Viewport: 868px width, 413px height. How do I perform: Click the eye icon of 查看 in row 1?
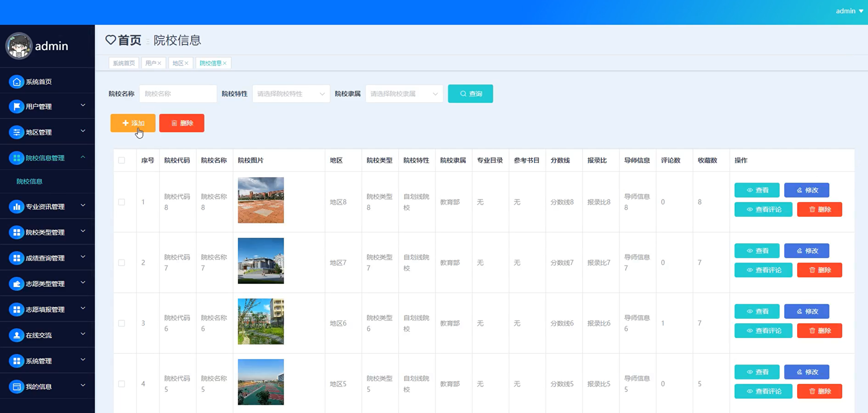click(750, 190)
